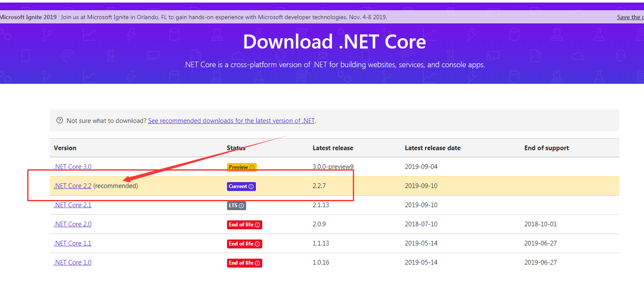644x288 pixels.
Task: Click the '2018-07-10' release date
Action: coord(421,224)
